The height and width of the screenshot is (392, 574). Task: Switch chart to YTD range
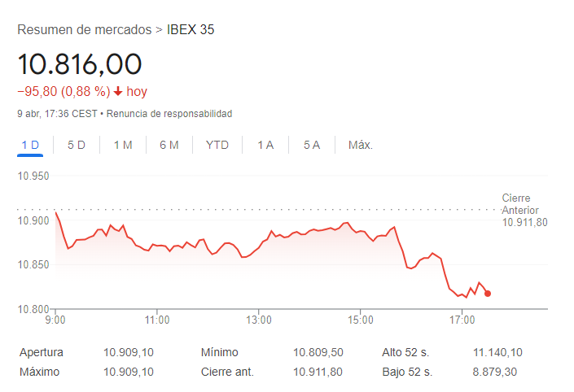pyautogui.click(x=217, y=145)
